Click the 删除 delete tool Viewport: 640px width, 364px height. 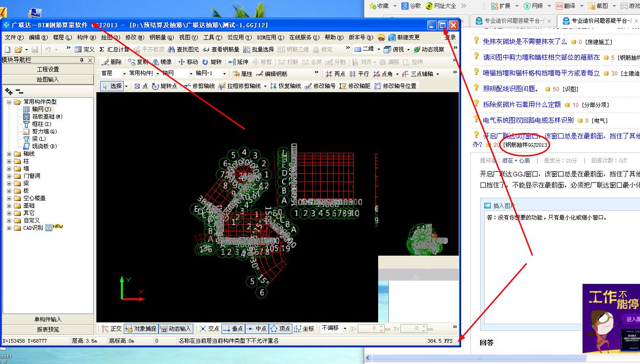click(112, 62)
